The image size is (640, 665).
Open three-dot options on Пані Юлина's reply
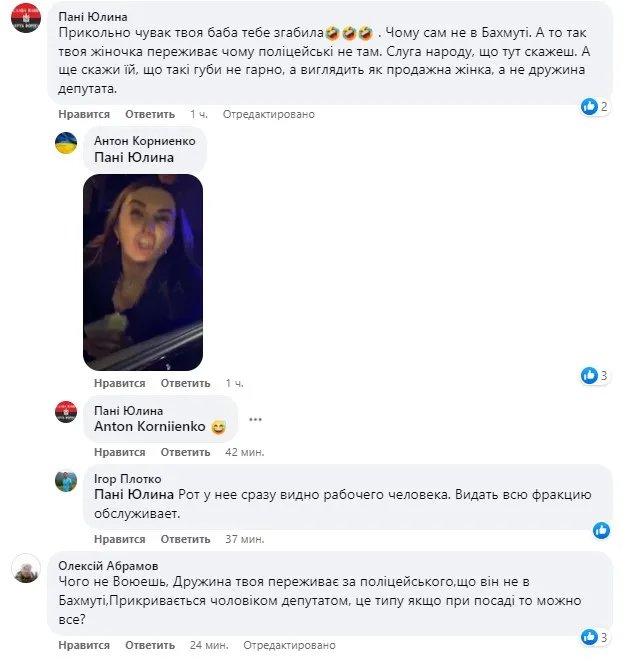point(255,418)
